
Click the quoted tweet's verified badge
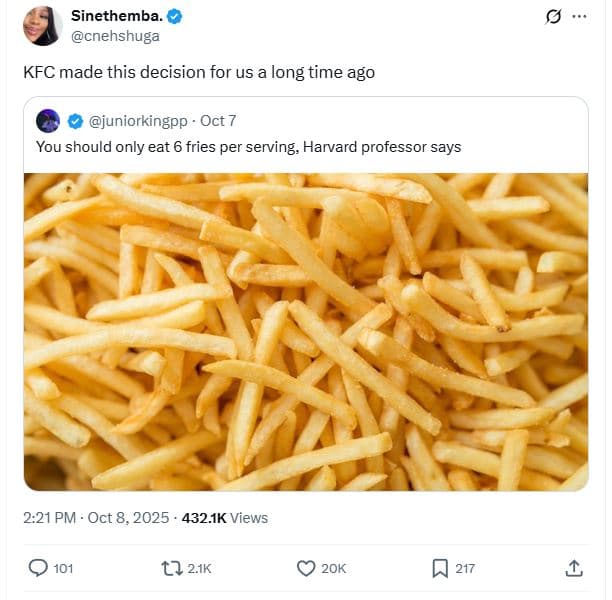(75, 121)
